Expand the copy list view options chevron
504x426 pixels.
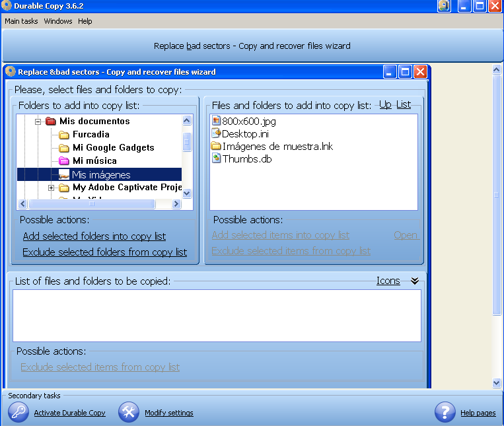tap(415, 281)
